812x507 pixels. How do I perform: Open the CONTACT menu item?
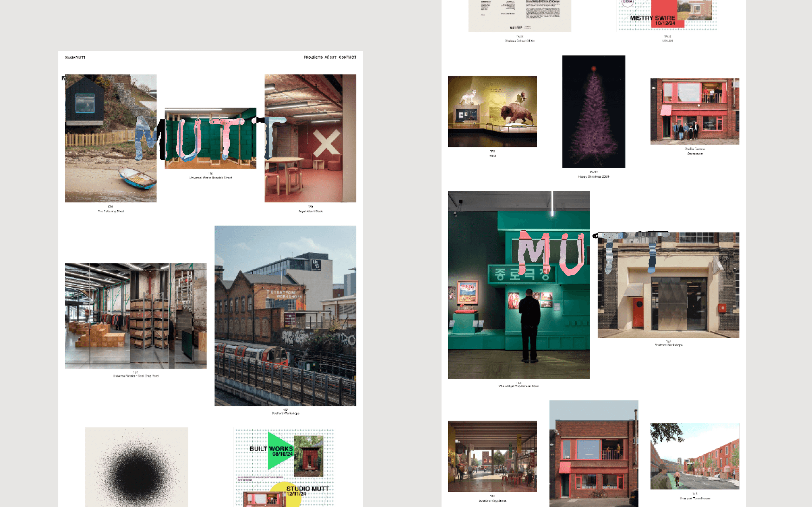347,57
